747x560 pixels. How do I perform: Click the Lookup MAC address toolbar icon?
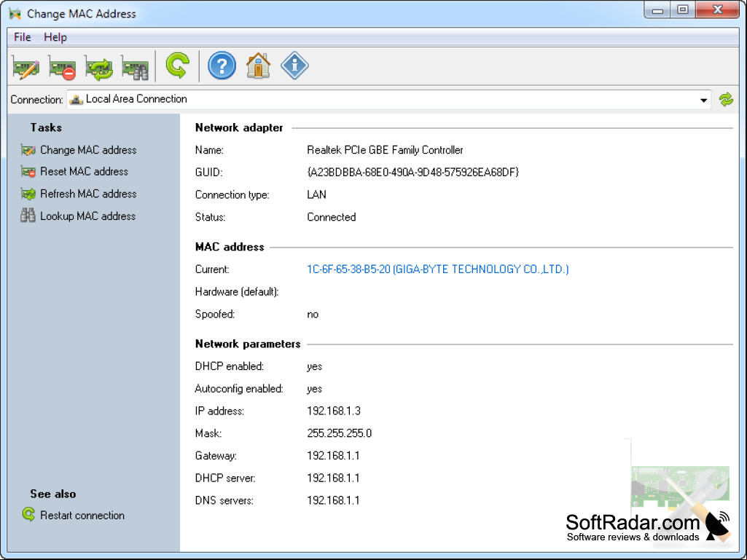136,66
